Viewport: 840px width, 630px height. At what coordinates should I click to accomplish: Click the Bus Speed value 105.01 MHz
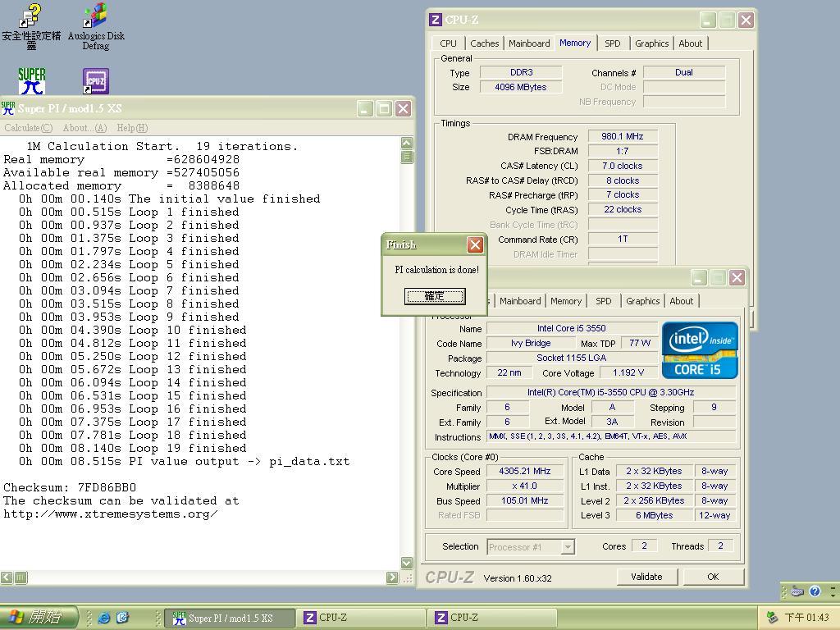tap(524, 501)
